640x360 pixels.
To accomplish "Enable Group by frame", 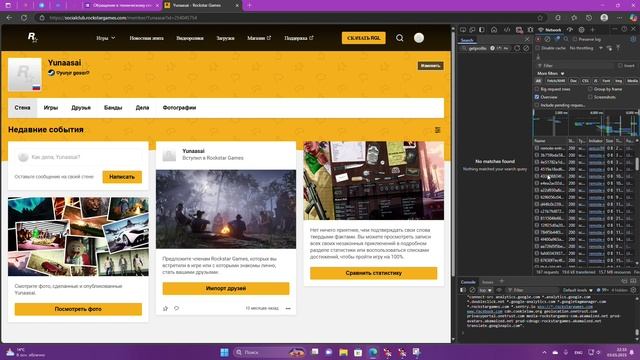I will coord(590,89).
